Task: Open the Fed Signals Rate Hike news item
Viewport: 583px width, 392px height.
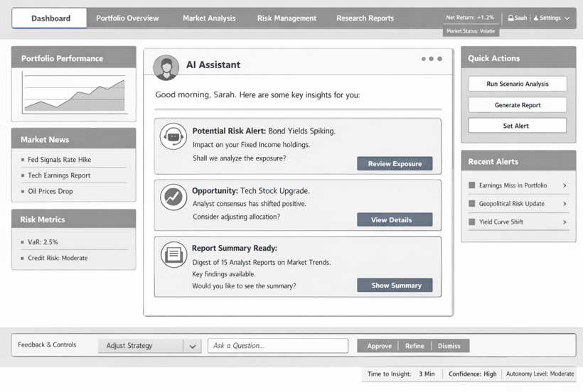Action: tap(59, 160)
